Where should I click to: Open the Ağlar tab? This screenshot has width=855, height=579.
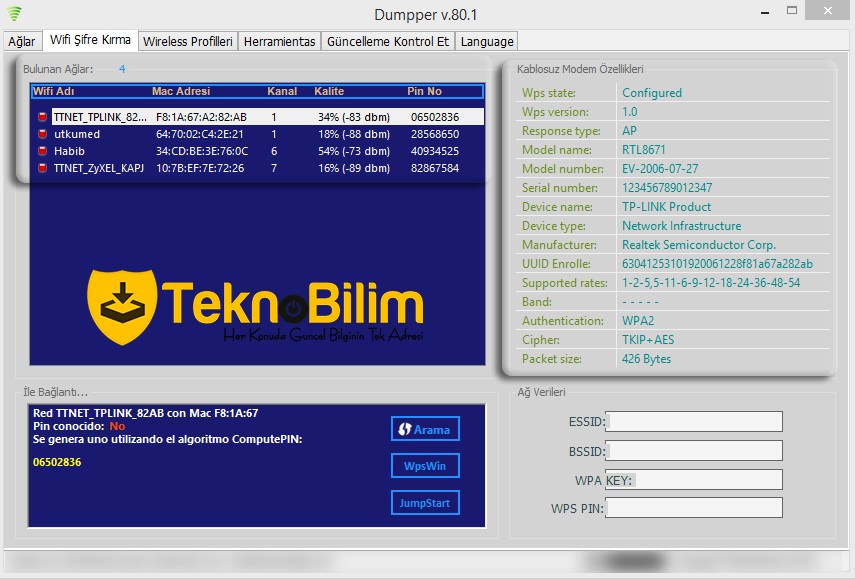[22, 42]
